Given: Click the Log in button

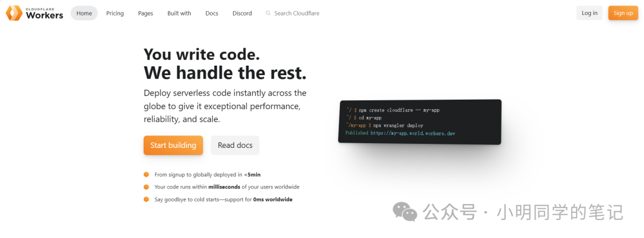Looking at the screenshot, I should pos(589,13).
